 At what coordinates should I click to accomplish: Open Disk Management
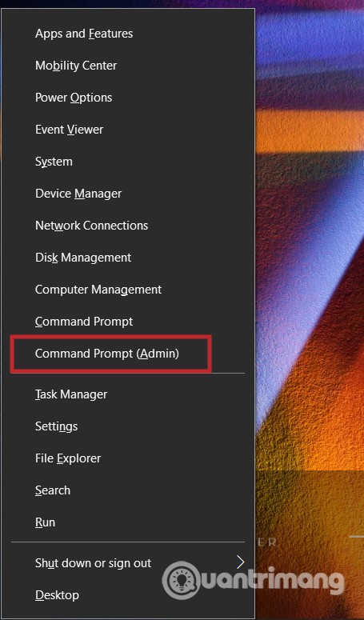[128, 258]
